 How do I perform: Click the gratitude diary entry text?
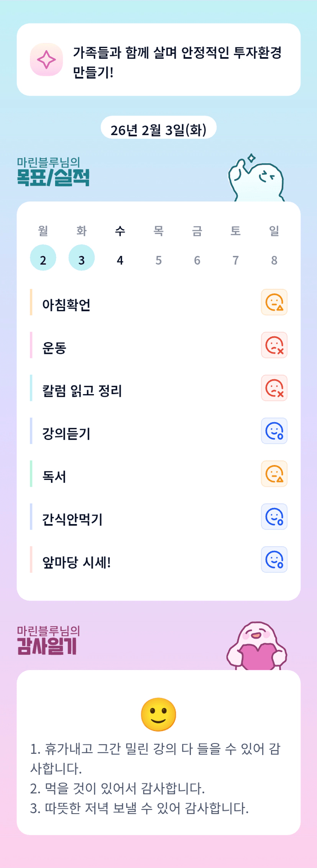[155, 778]
